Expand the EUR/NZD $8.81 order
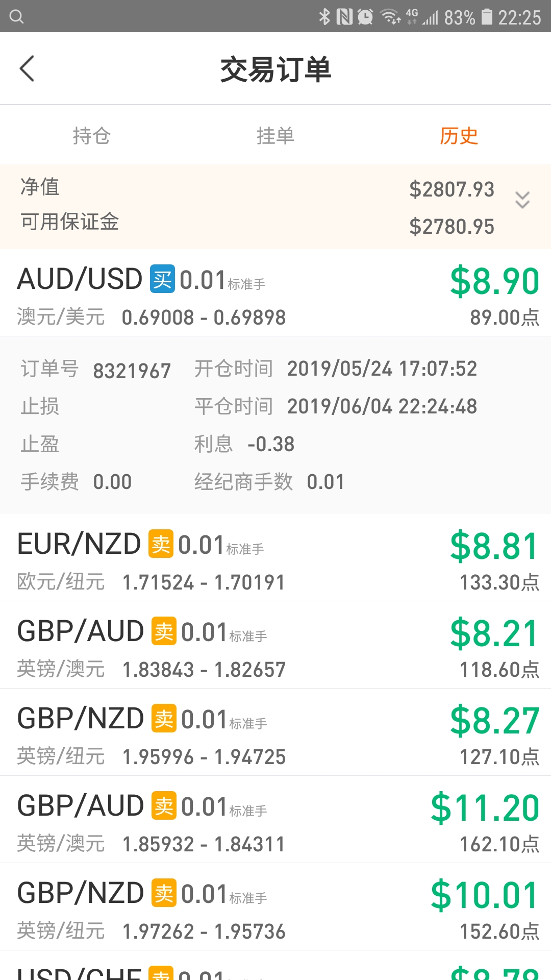Screen dimensions: 551x980 coord(275,558)
